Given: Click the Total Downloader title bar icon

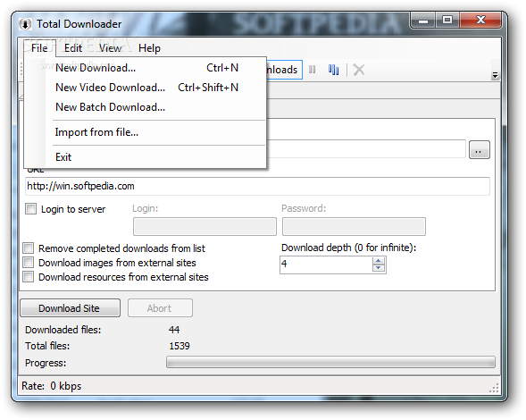Looking at the screenshot, I should tap(25, 24).
